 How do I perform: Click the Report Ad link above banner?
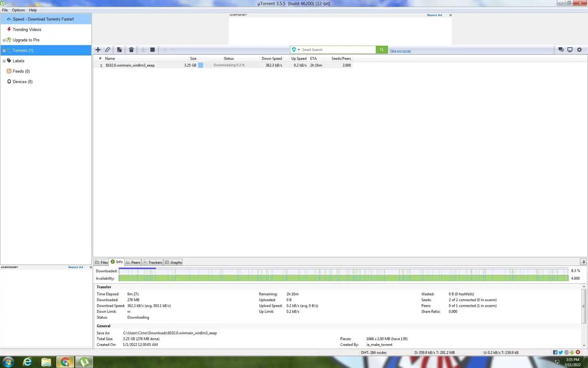pos(434,15)
